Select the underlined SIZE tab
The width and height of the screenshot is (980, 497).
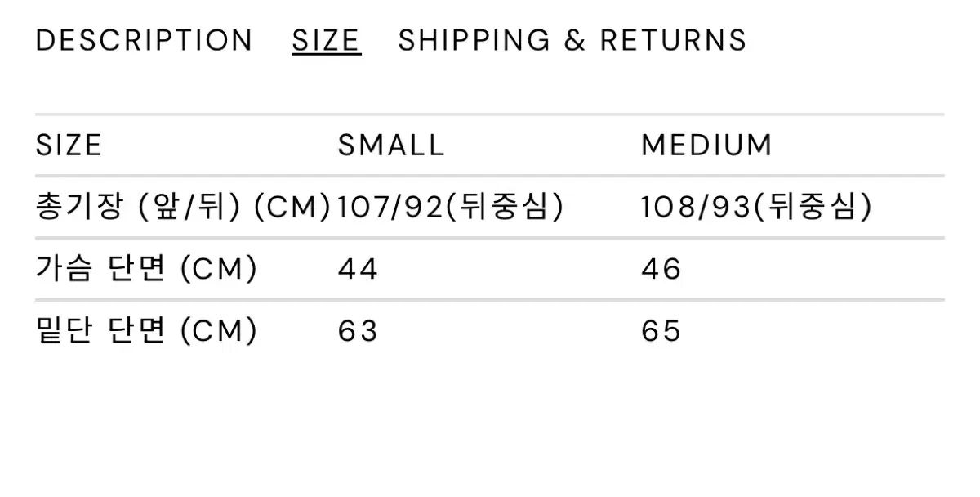point(326,40)
